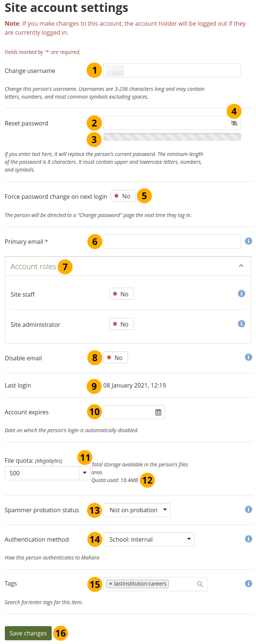Show the Site administrator info icon
256x644 pixels.
241,324
